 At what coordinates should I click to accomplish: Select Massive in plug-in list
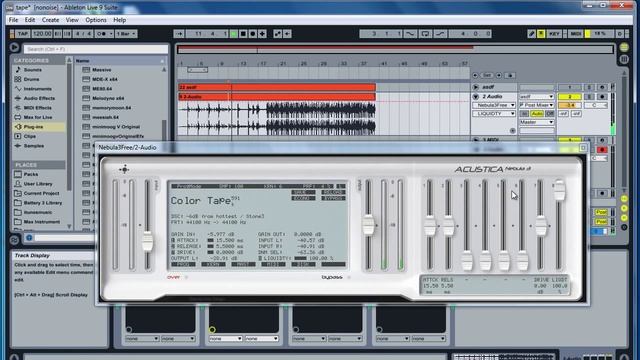coord(102,70)
